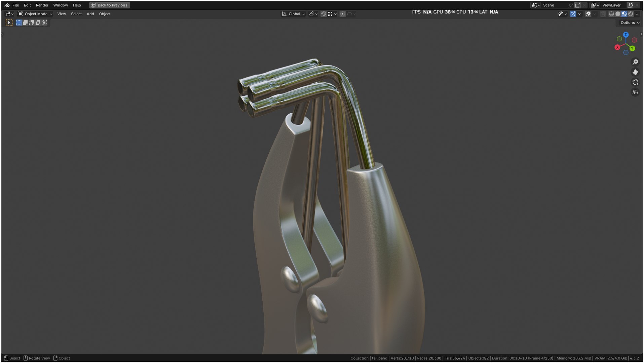Choose Subtract selection mode icon
The height and width of the screenshot is (363, 644).
(32, 23)
